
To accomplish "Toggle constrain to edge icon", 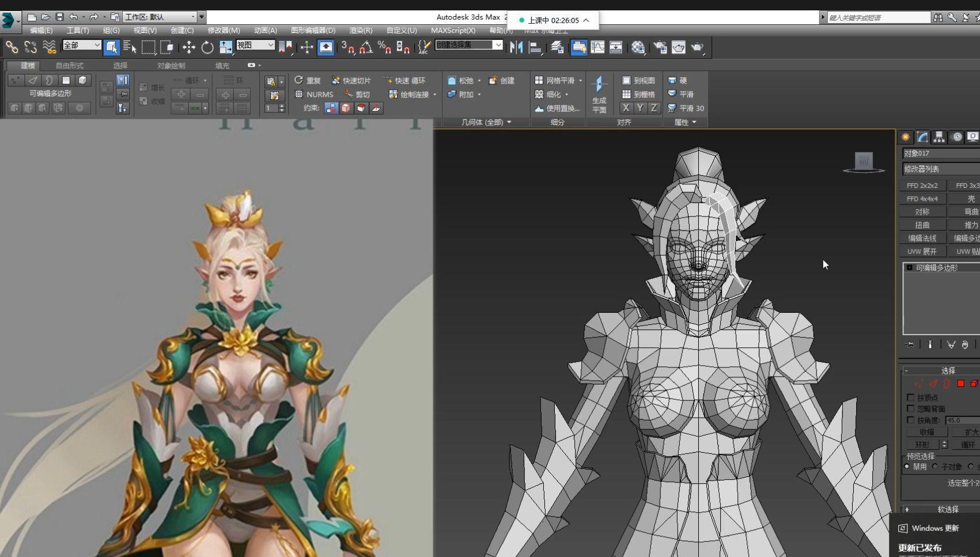I will tap(346, 108).
